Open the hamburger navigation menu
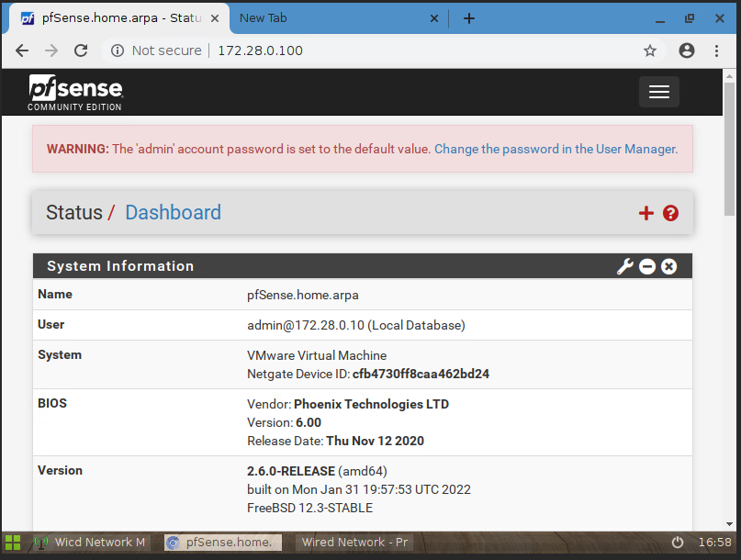This screenshot has width=741, height=560. tap(658, 92)
